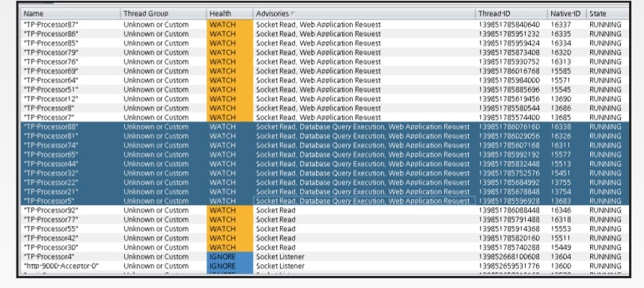Select the "TP-Processor55" row name

[x=51, y=229]
